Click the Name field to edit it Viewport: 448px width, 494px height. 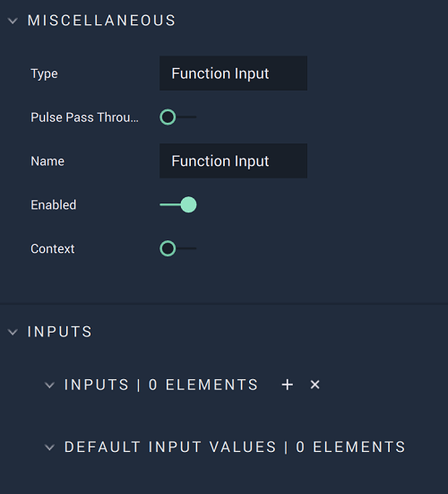[233, 161]
